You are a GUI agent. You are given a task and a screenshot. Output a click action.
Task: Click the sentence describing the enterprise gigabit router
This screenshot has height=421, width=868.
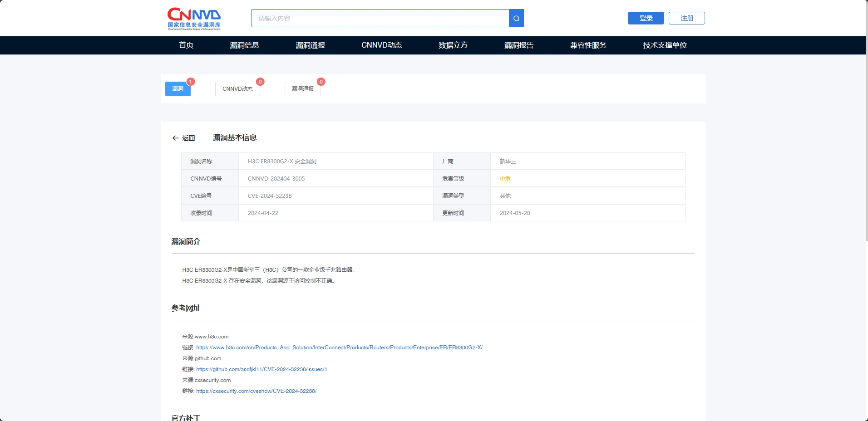click(270, 270)
